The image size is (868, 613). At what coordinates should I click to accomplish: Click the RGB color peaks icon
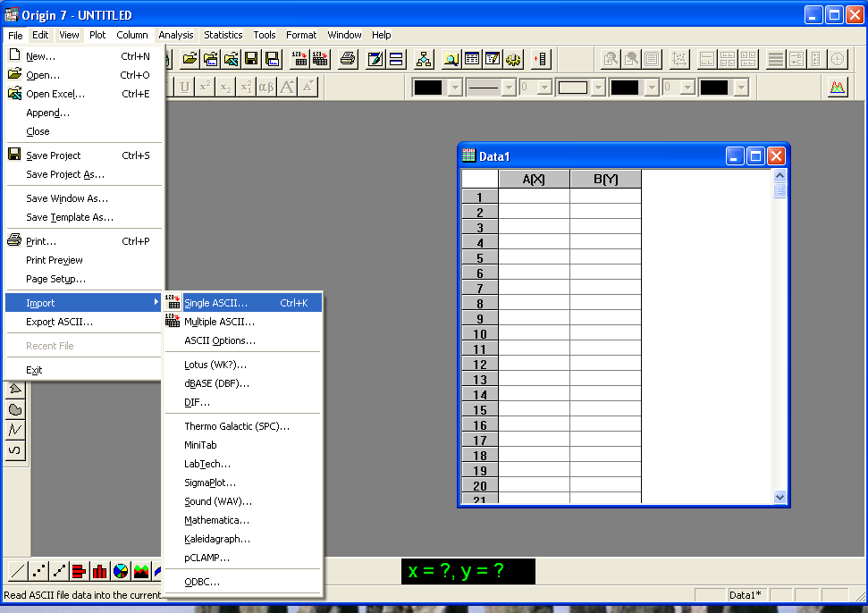838,88
